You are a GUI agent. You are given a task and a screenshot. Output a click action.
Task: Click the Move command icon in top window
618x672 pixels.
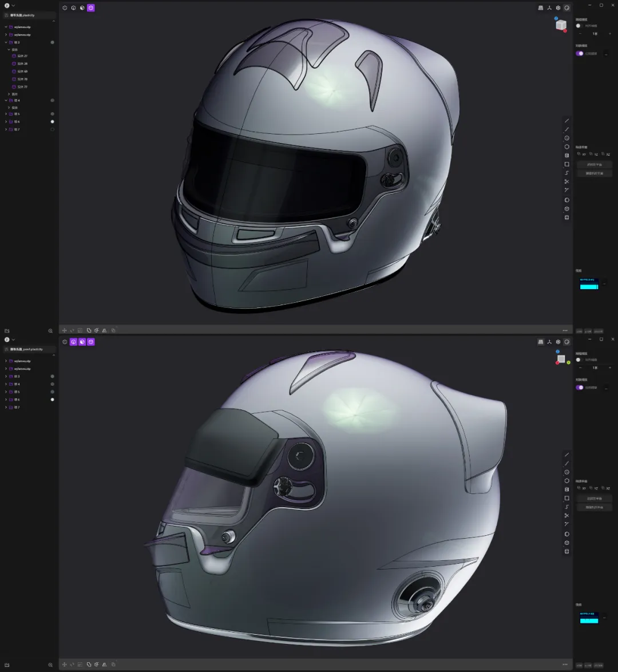click(x=64, y=330)
